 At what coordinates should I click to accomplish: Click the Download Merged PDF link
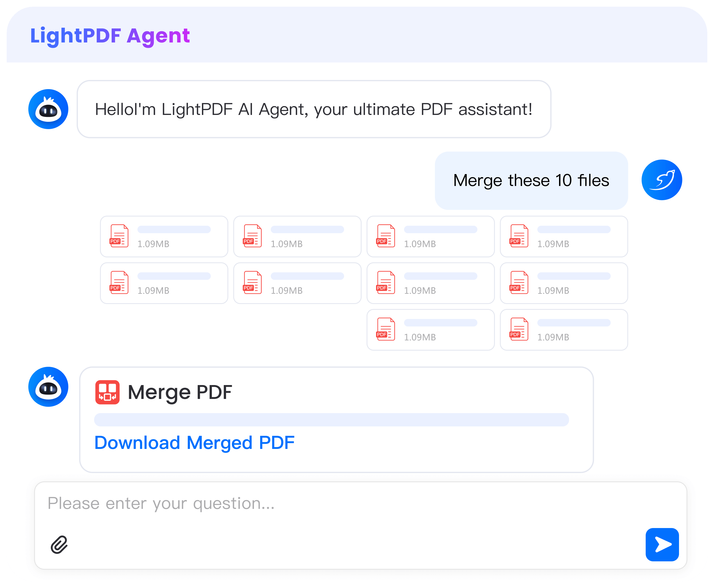point(194,443)
